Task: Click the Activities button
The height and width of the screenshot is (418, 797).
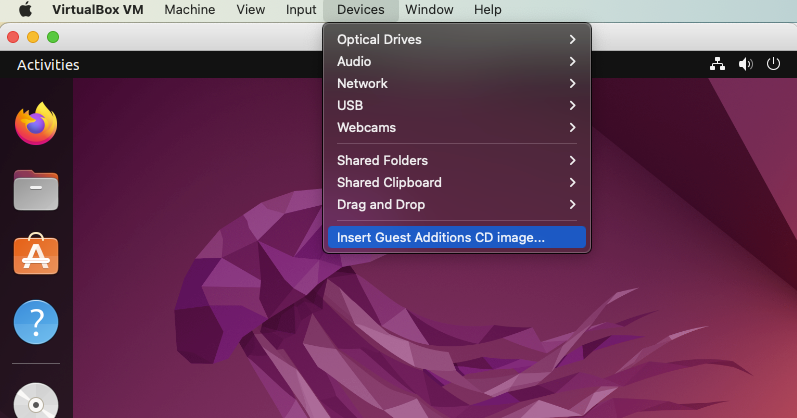Action: point(48,65)
